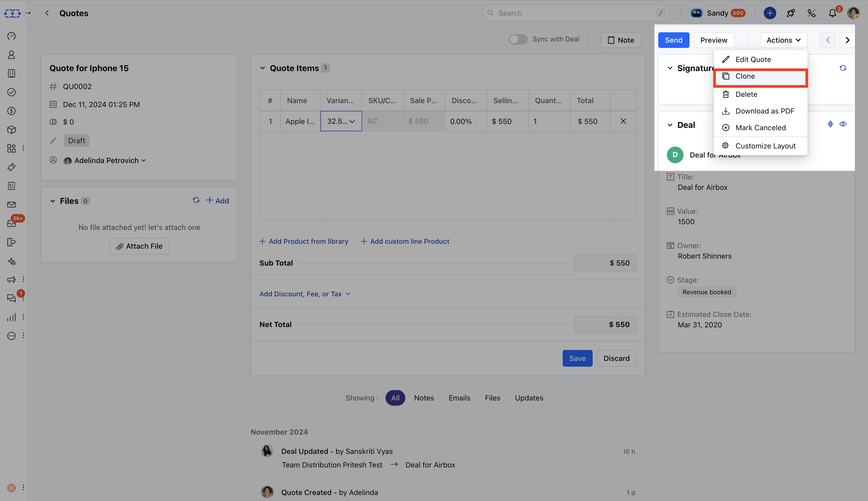Switch timeline filter to Notes
868x501 pixels.
[424, 398]
